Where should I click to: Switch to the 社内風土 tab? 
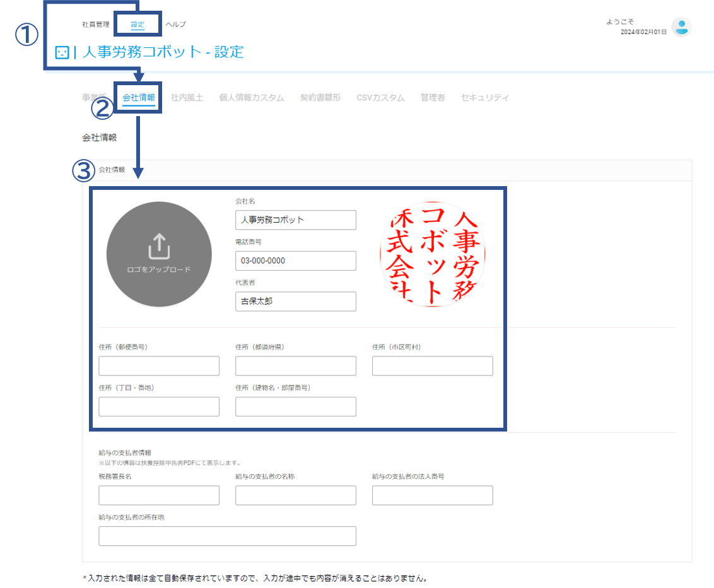pos(187,97)
